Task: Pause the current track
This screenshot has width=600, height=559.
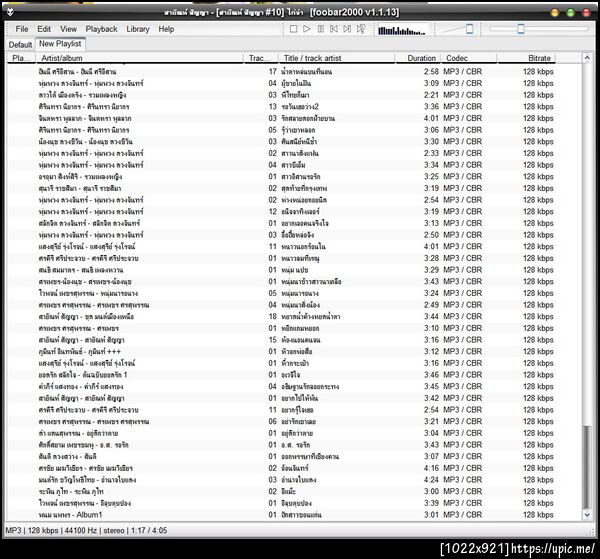Action: click(x=321, y=29)
